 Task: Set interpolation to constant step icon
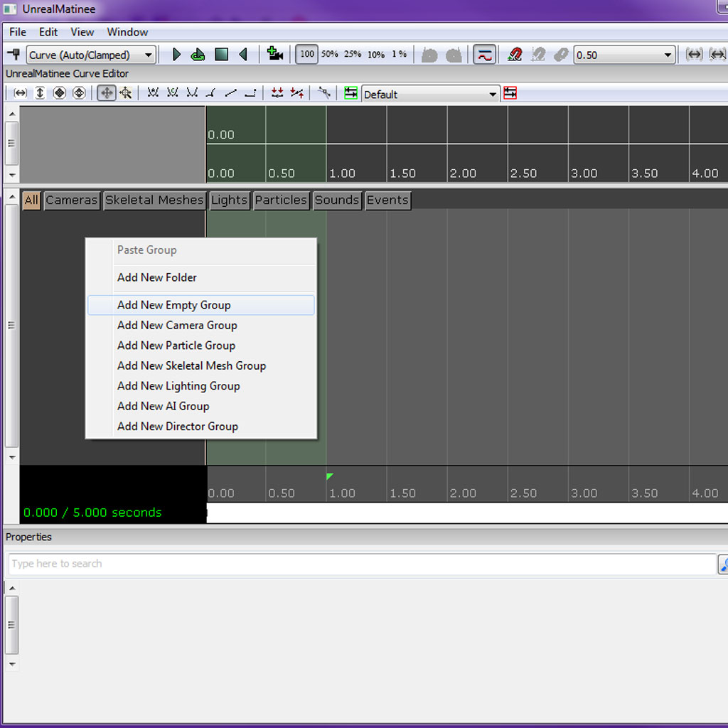(250, 92)
